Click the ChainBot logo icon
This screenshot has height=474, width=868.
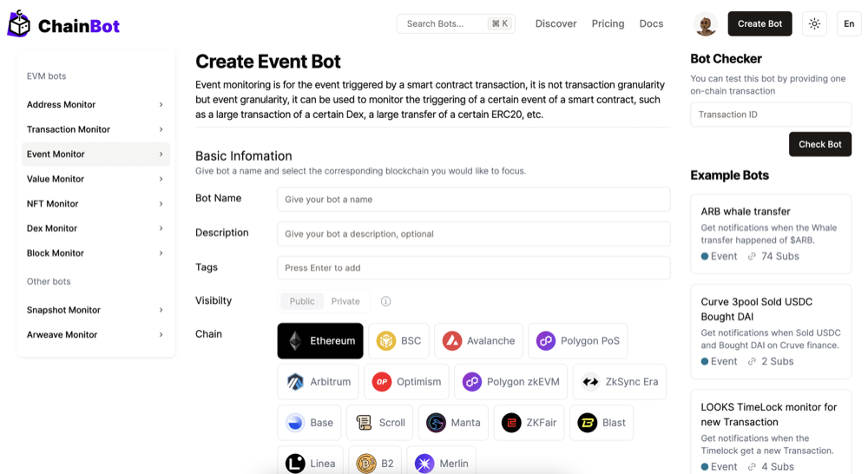coord(19,24)
